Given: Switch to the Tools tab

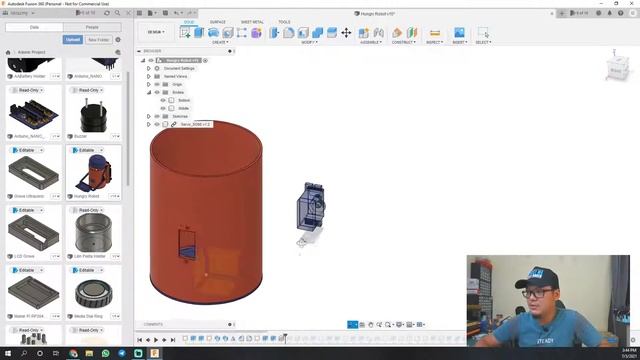Looking at the screenshot, I should [284, 22].
